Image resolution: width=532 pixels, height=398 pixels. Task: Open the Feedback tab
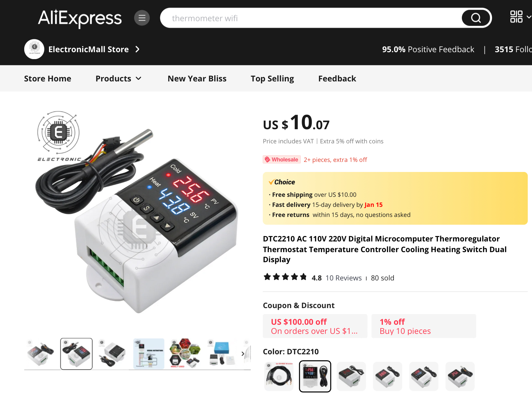tap(337, 79)
